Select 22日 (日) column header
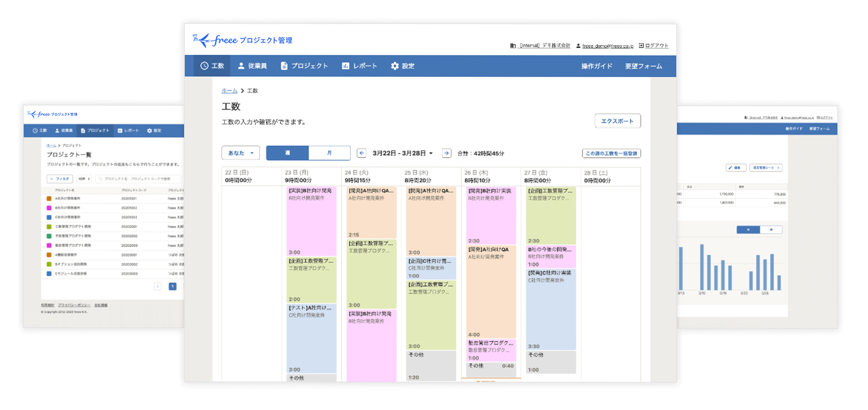Viewport: 868px width, 410px height. pyautogui.click(x=252, y=176)
